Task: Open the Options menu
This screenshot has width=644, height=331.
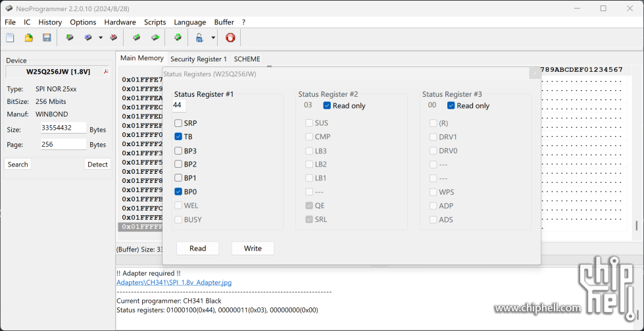Action: point(83,22)
